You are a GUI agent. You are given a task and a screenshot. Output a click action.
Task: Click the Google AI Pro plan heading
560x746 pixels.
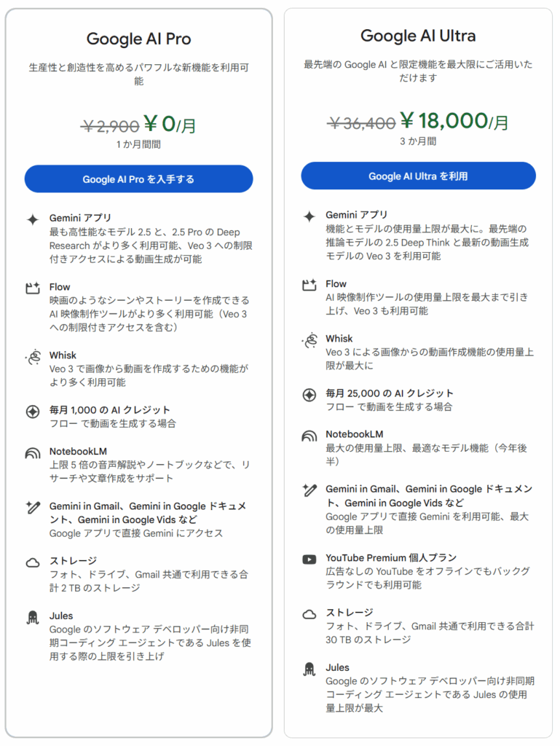pyautogui.click(x=138, y=39)
